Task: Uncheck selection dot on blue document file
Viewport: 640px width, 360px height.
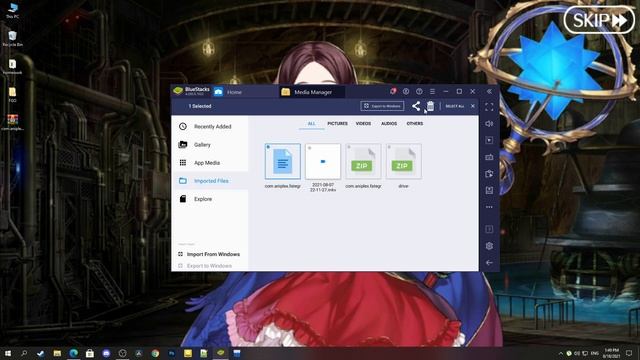Action: [268, 147]
